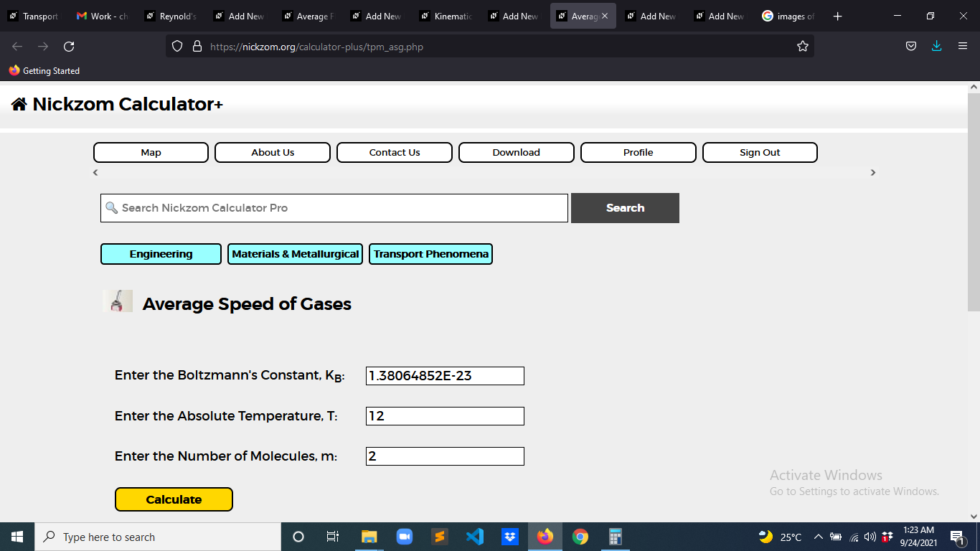
Task: Switch to the Reynold's tab
Action: [x=171, y=16]
